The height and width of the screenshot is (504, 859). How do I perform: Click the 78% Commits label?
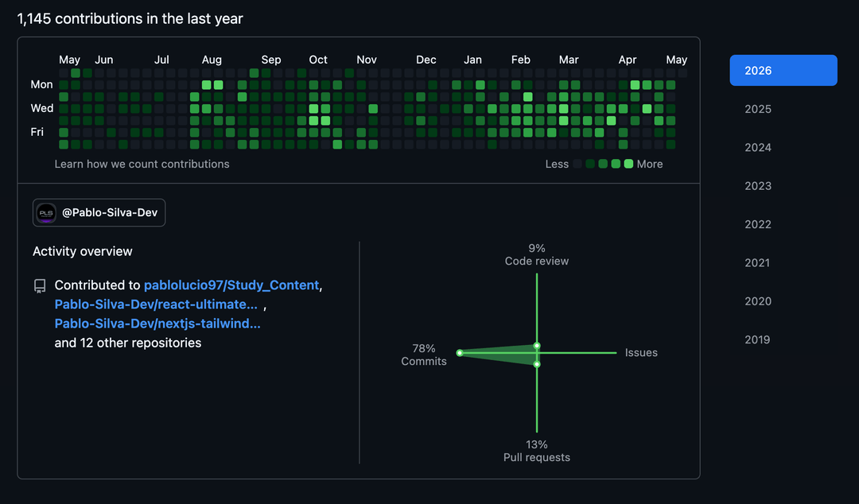(423, 355)
